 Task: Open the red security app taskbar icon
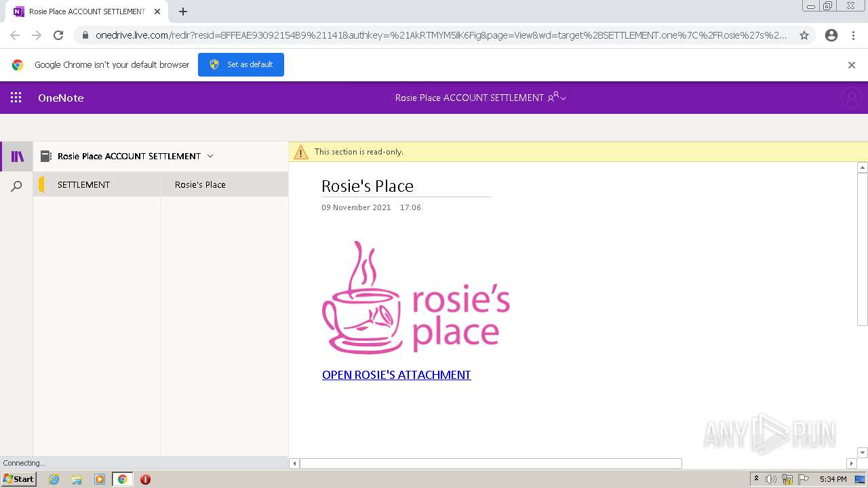tap(145, 479)
